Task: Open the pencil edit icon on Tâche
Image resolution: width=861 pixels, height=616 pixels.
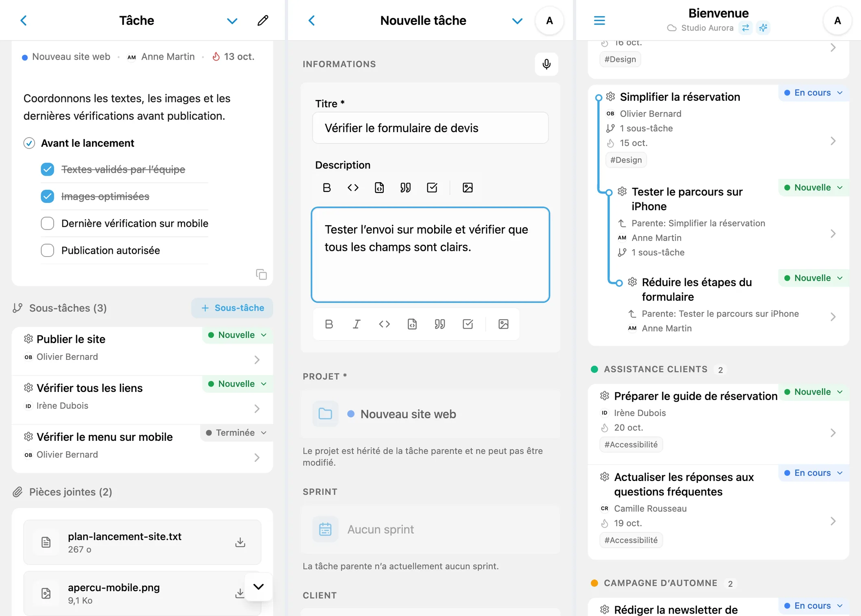Action: pyautogui.click(x=263, y=20)
